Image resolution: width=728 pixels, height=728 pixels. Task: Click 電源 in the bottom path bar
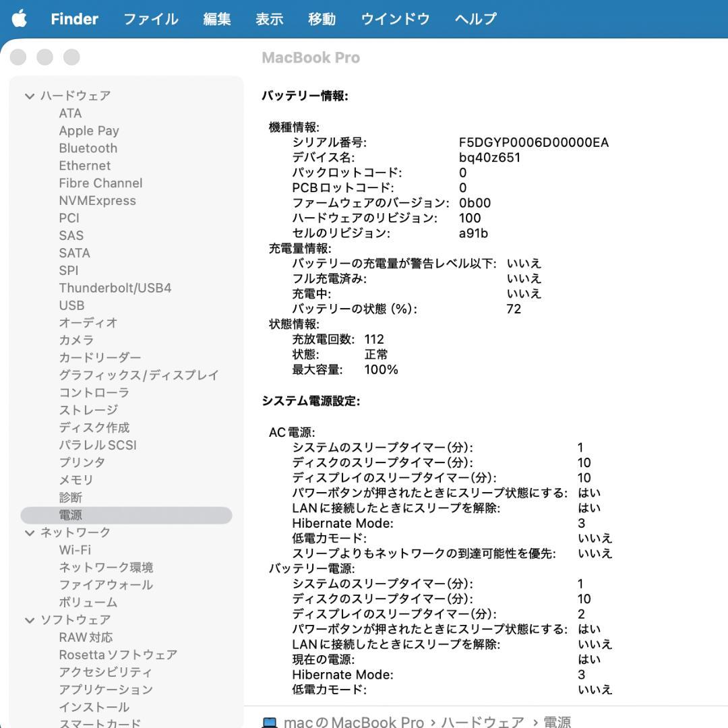[557, 723]
